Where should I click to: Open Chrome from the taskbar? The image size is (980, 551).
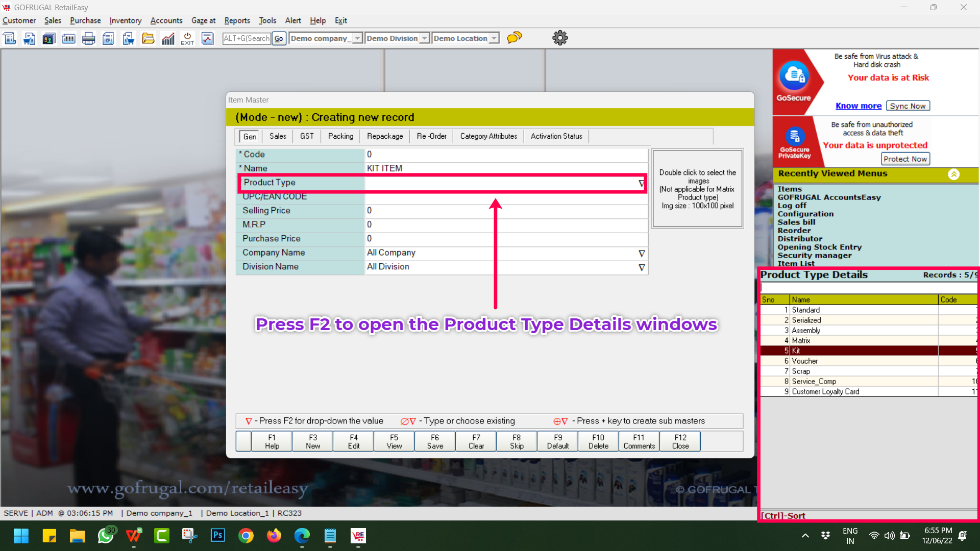coord(246,536)
